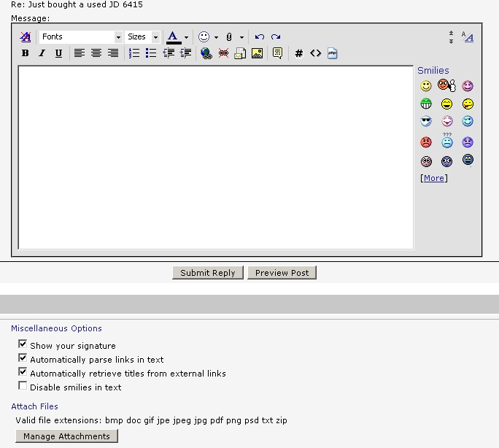This screenshot has height=448, width=499.
Task: Uncheck Show your signature
Action: coord(23,344)
